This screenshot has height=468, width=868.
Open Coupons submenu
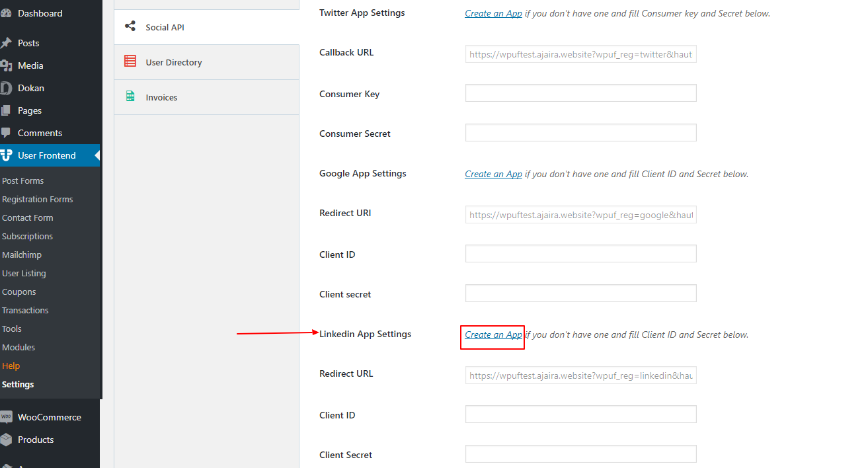click(x=19, y=292)
